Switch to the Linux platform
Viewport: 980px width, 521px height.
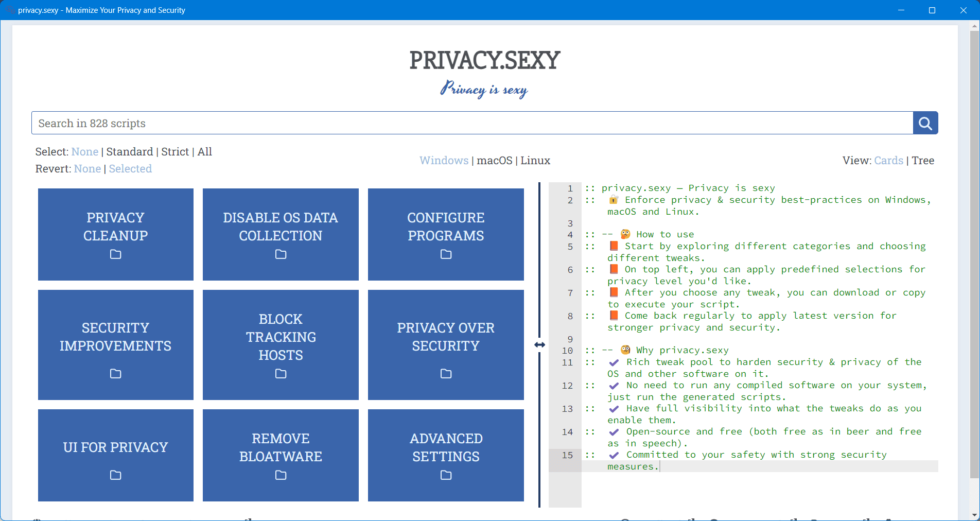[535, 161]
